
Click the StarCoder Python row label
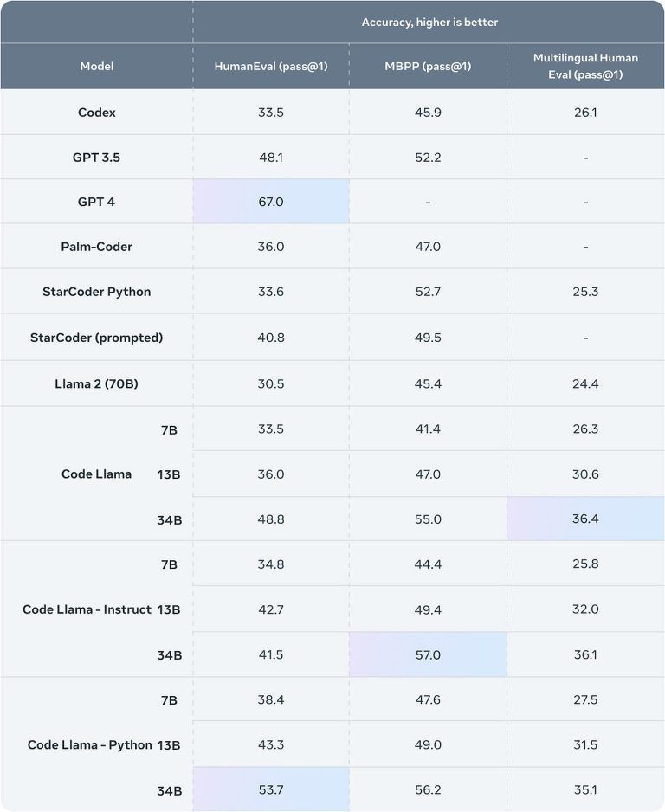pyautogui.click(x=97, y=292)
